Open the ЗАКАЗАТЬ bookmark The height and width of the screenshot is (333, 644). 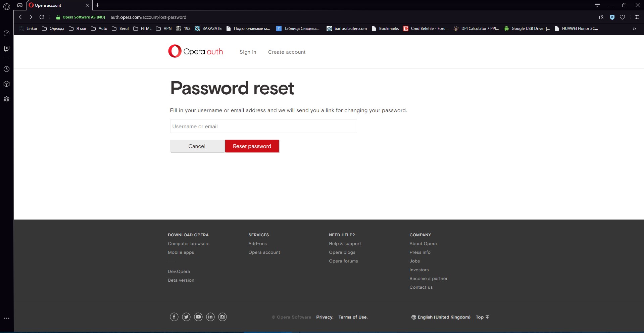click(x=208, y=29)
